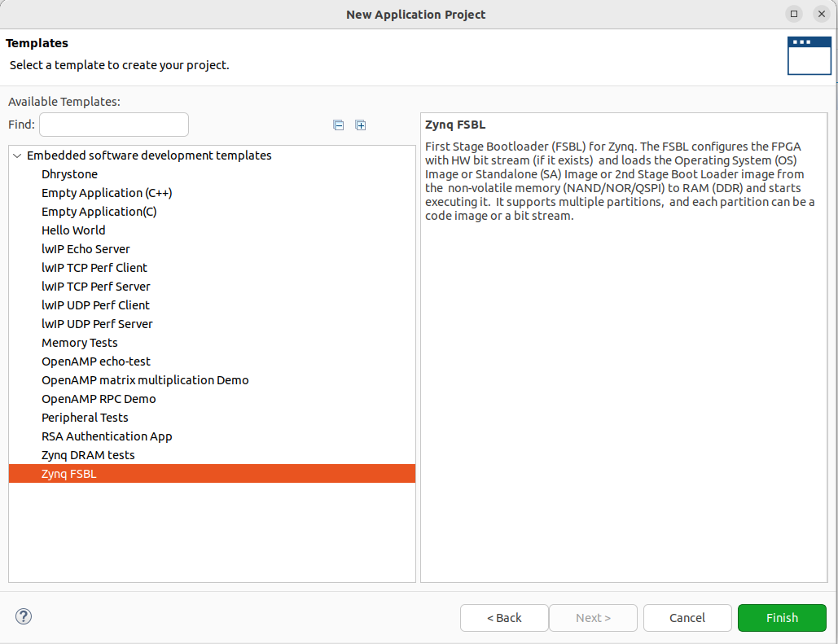Maximize the New Application Project dialog

pos(794,14)
